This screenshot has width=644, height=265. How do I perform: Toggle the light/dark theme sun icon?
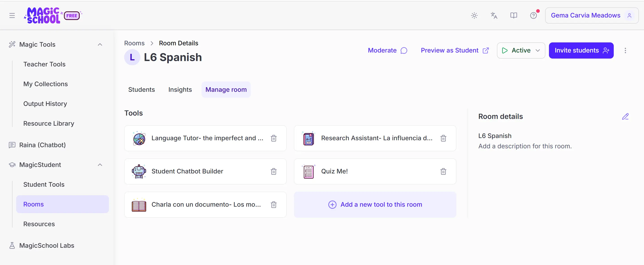pyautogui.click(x=474, y=15)
